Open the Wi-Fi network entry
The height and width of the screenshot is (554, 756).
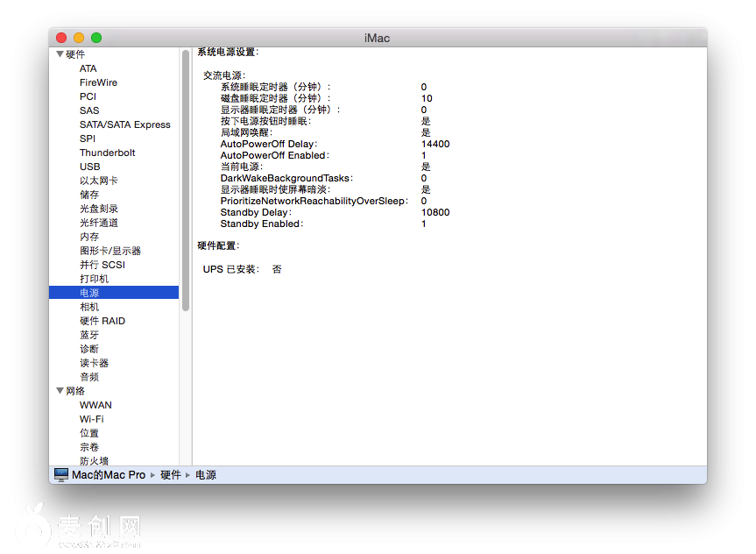click(x=91, y=419)
